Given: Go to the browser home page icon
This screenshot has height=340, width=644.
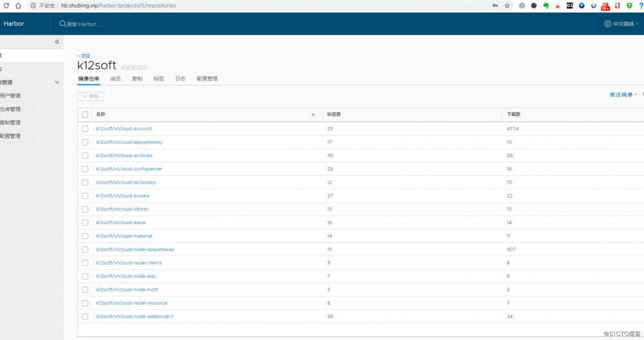Looking at the screenshot, I should pyautogui.click(x=18, y=6).
